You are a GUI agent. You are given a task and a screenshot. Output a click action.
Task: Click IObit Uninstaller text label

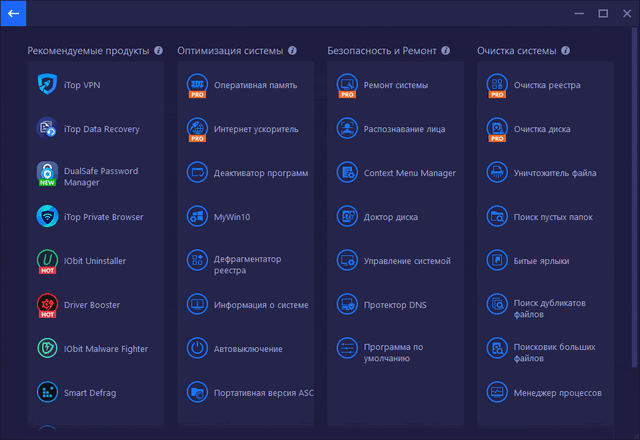(x=95, y=261)
